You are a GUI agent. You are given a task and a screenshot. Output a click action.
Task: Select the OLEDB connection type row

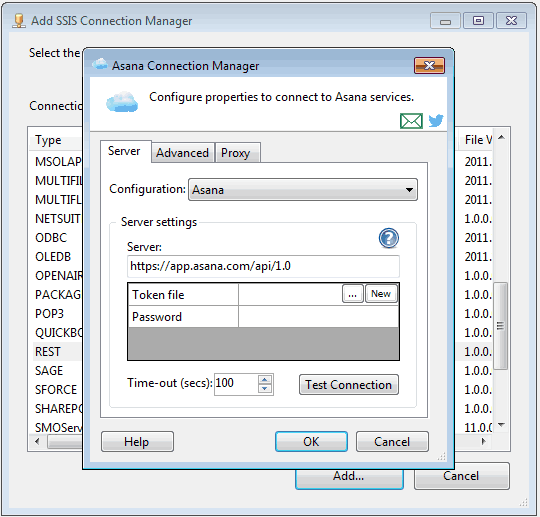[x=58, y=257]
